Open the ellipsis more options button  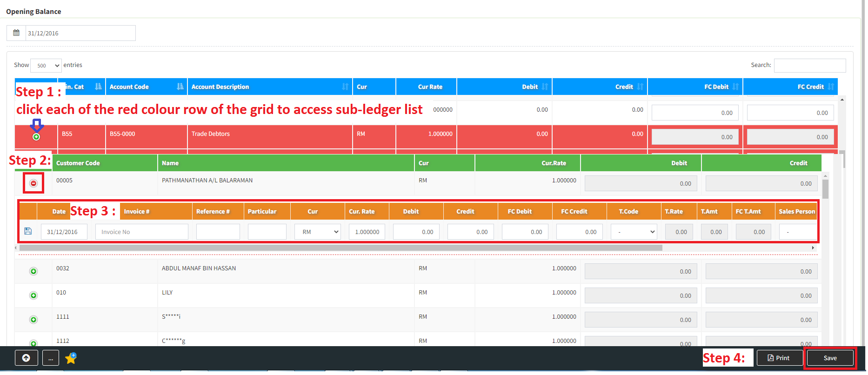[x=51, y=358]
